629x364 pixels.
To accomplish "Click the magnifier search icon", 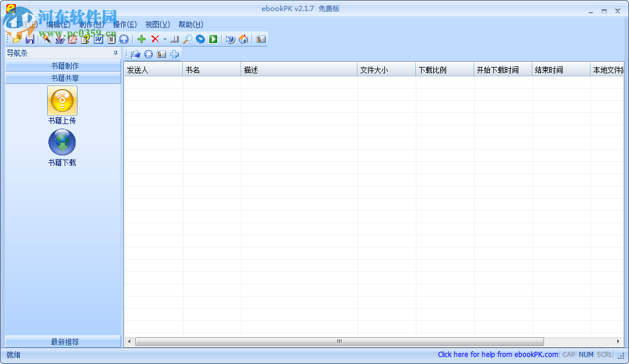I will (x=188, y=39).
